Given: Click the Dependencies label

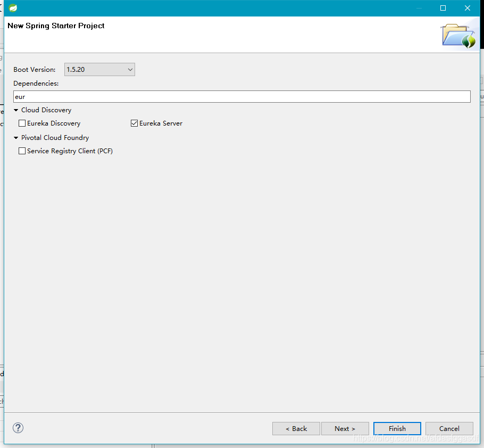Looking at the screenshot, I should pyautogui.click(x=36, y=84).
